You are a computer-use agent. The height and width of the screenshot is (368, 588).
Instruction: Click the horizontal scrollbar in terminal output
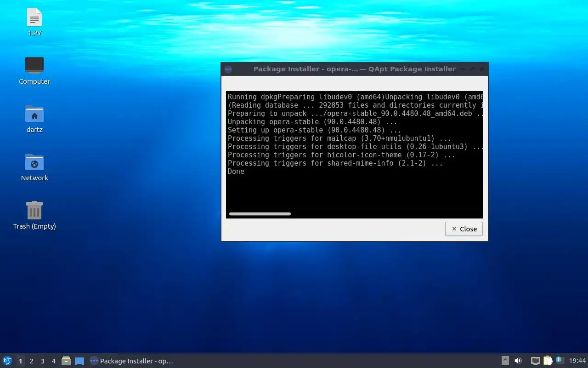pos(260,214)
